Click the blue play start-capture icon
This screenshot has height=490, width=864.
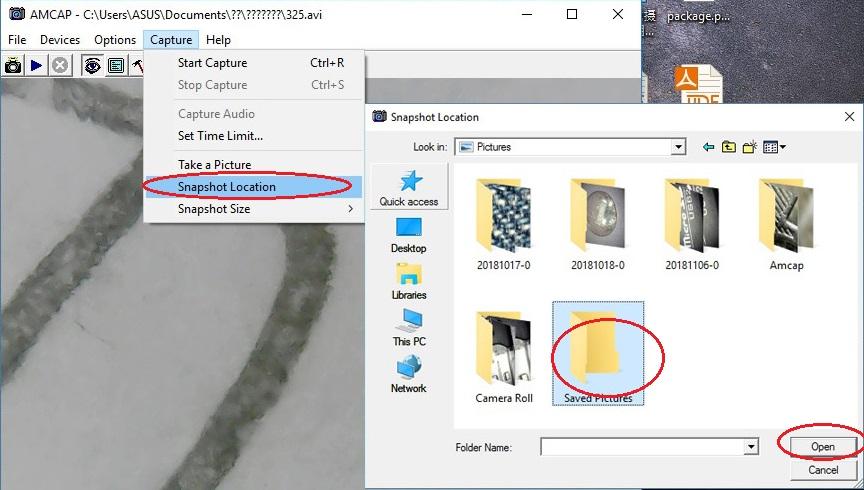click(x=36, y=66)
